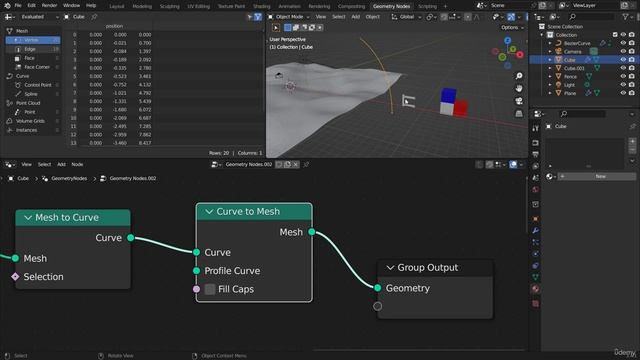Open the Window menu
Viewport: 640px width, 360px height.
[x=71, y=5]
